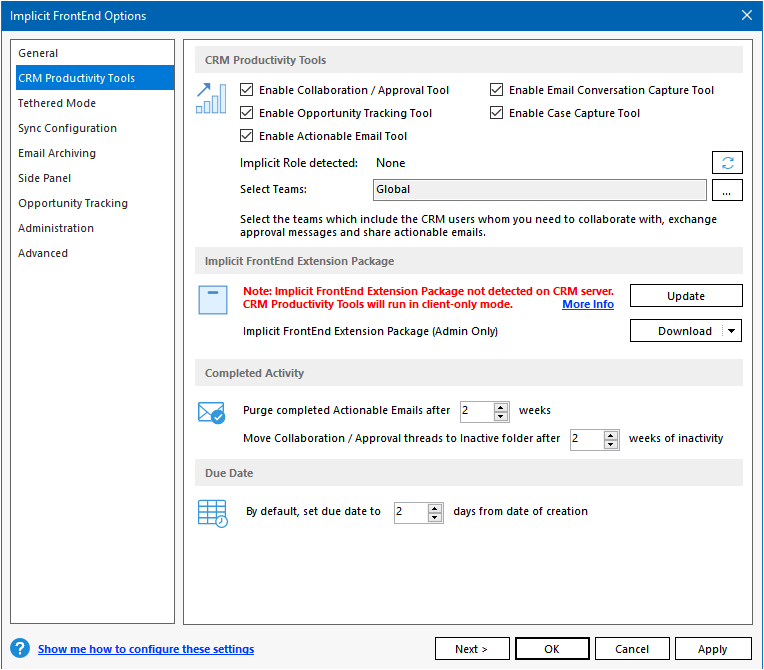
Task: Uncheck Enable Opportunity Tracking Tool
Action: (x=247, y=113)
